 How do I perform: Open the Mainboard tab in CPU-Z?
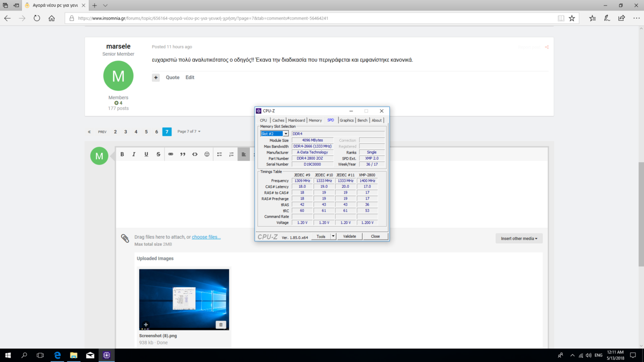tap(296, 120)
